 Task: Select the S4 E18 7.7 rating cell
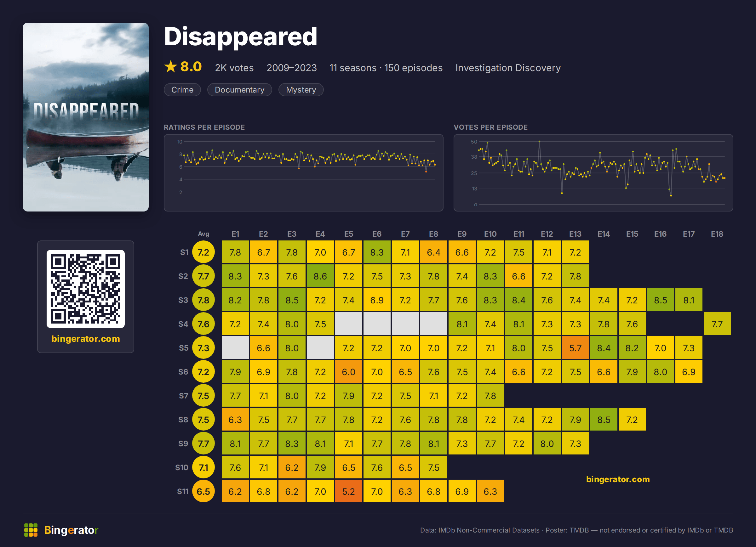[x=717, y=324]
